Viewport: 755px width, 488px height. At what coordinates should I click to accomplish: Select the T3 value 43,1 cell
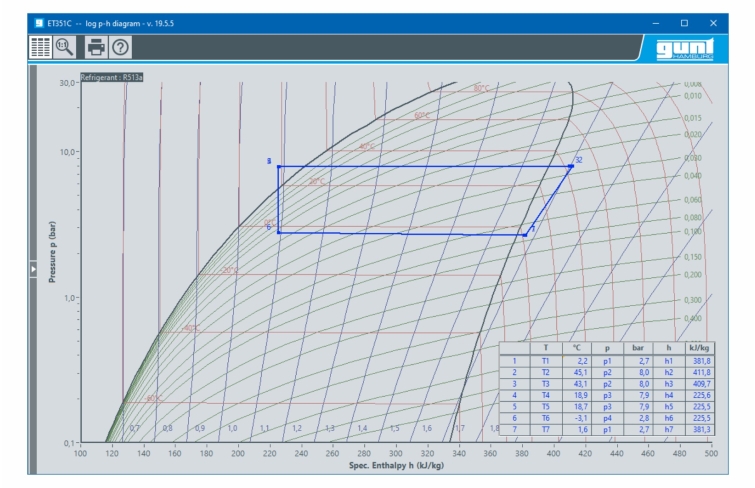576,383
